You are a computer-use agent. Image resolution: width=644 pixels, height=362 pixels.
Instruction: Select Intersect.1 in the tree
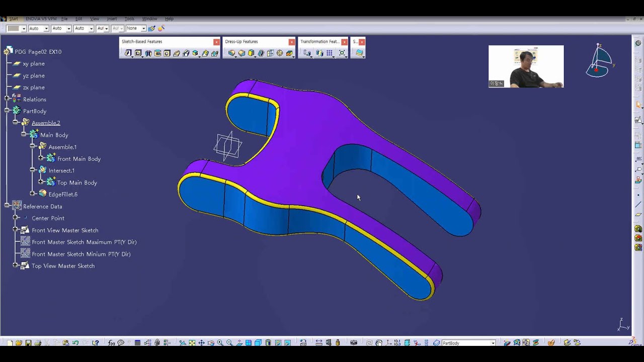coord(61,170)
